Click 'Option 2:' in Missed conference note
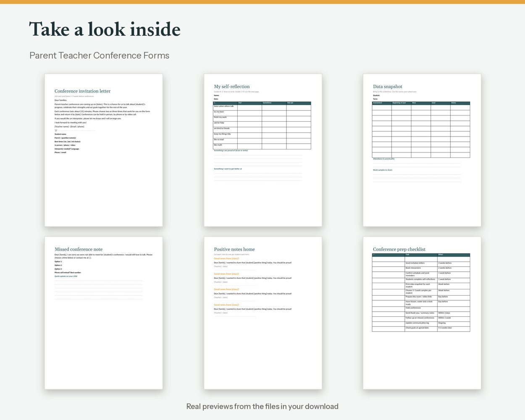The width and height of the screenshot is (525, 420). (x=58, y=265)
